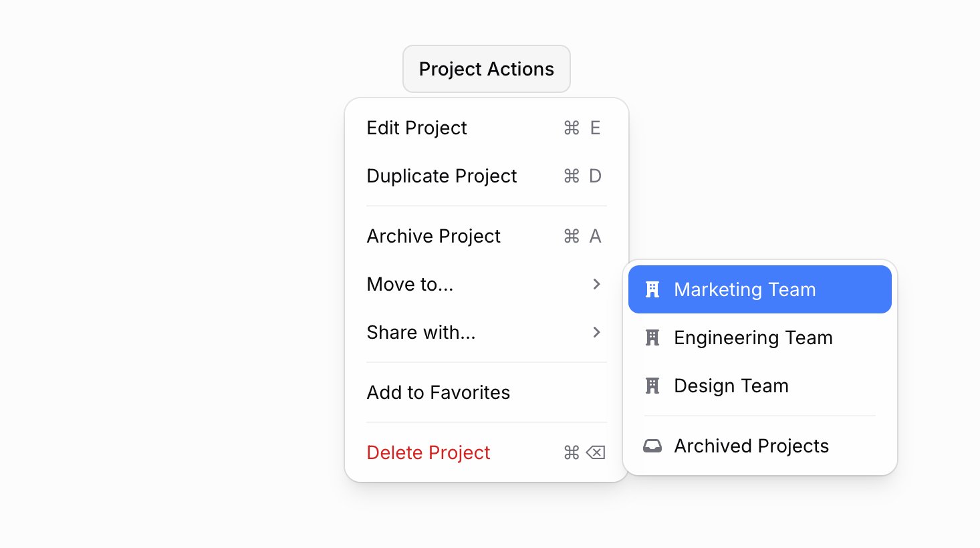Click the backspace key icon beside Delete Project
The height and width of the screenshot is (548, 980).
(x=595, y=452)
